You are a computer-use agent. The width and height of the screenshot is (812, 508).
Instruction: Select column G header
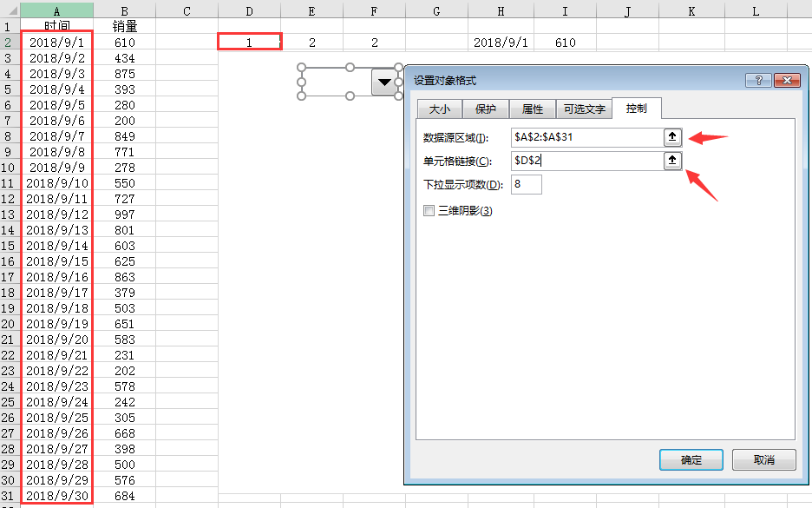click(x=436, y=11)
